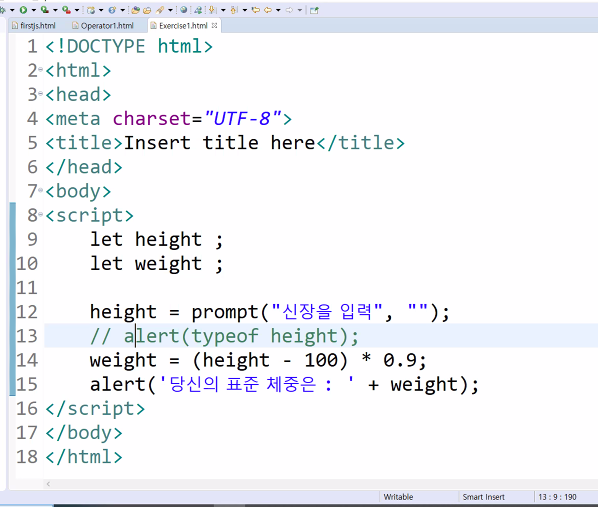
Task: Open the Search dropdown arrow
Action: pos(170,10)
